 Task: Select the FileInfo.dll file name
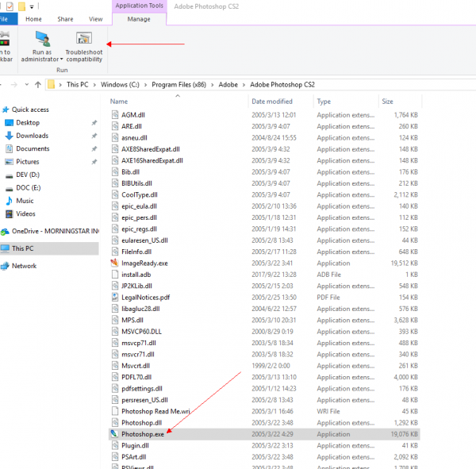[x=136, y=252]
